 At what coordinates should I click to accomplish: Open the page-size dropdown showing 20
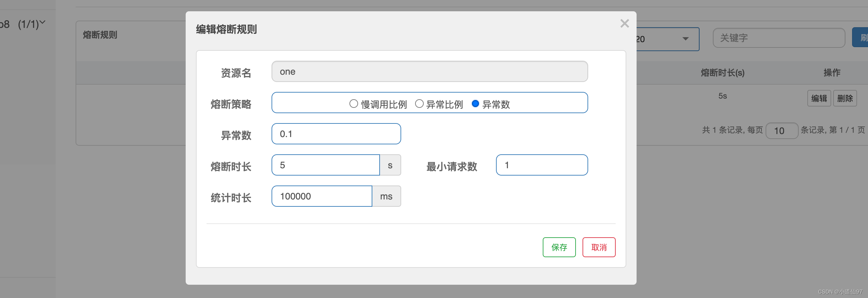(x=667, y=39)
